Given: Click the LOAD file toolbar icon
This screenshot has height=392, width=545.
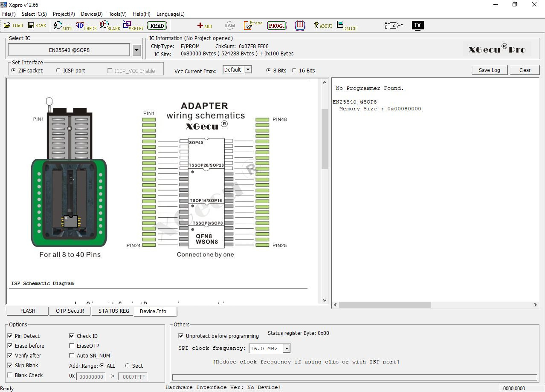Looking at the screenshot, I should [13, 26].
